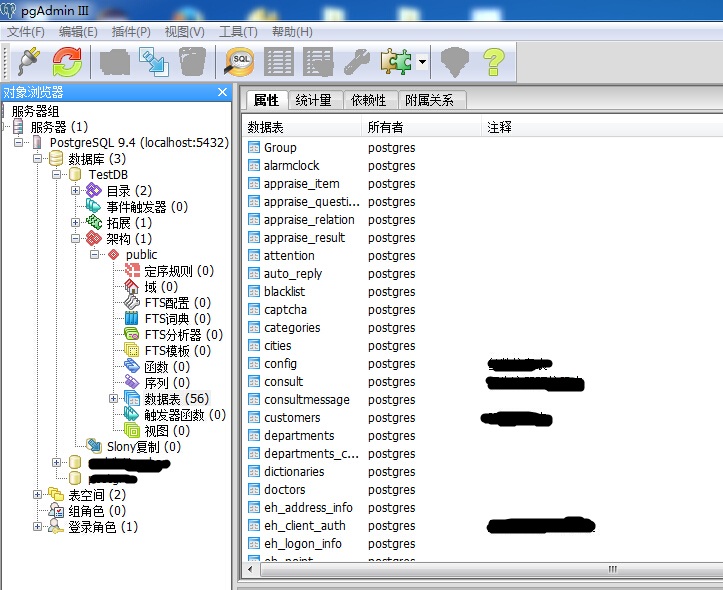Select FTS词典 (0) in the tree
Viewport: 723px width, 590px height.
[178, 319]
